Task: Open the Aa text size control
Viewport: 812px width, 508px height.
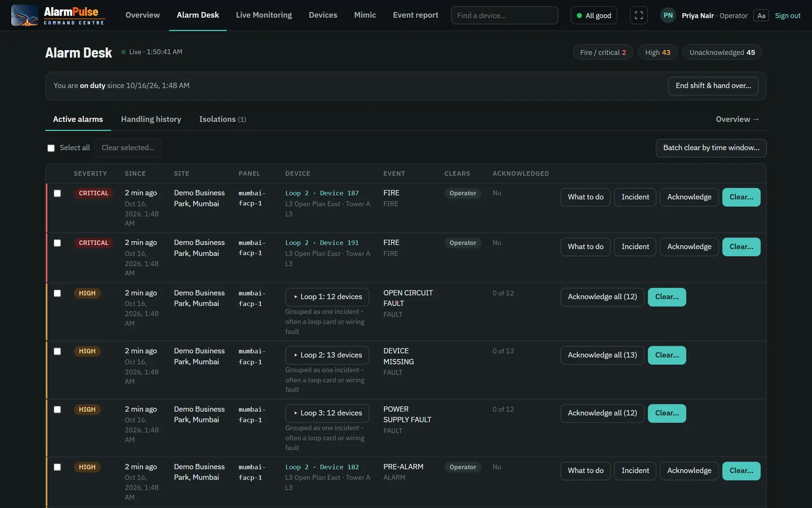Action: 761,16
